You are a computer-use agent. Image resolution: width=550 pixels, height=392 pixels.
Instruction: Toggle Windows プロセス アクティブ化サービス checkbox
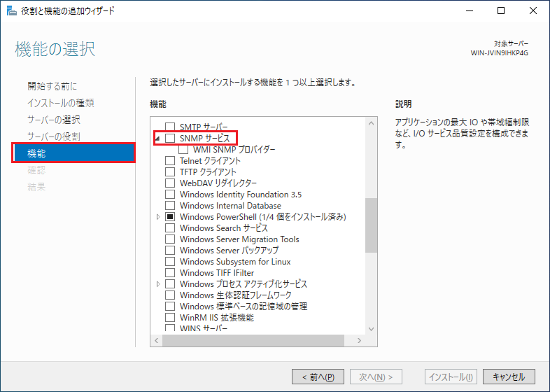coord(170,283)
